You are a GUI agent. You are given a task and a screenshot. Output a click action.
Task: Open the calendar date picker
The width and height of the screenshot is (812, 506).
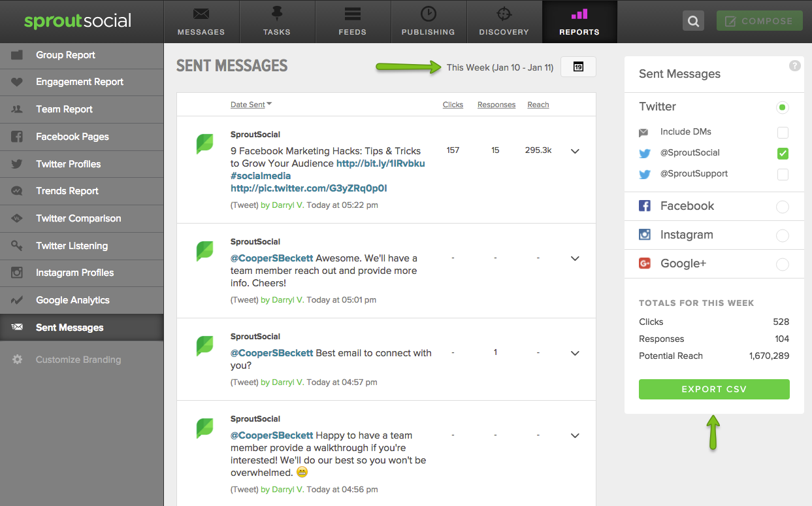578,67
